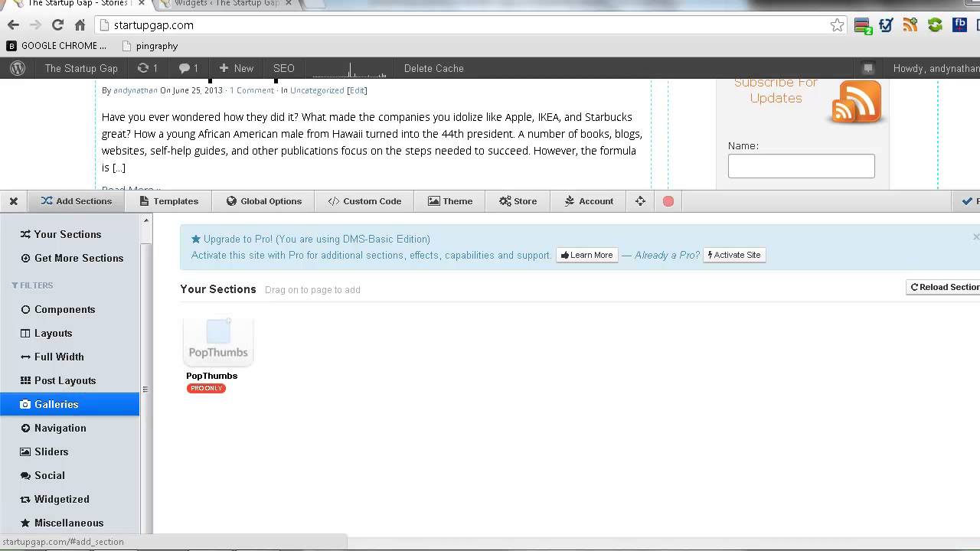Image resolution: width=980 pixels, height=551 pixels.
Task: Open the checkmark extension icon in toolbar
Action: (887, 25)
